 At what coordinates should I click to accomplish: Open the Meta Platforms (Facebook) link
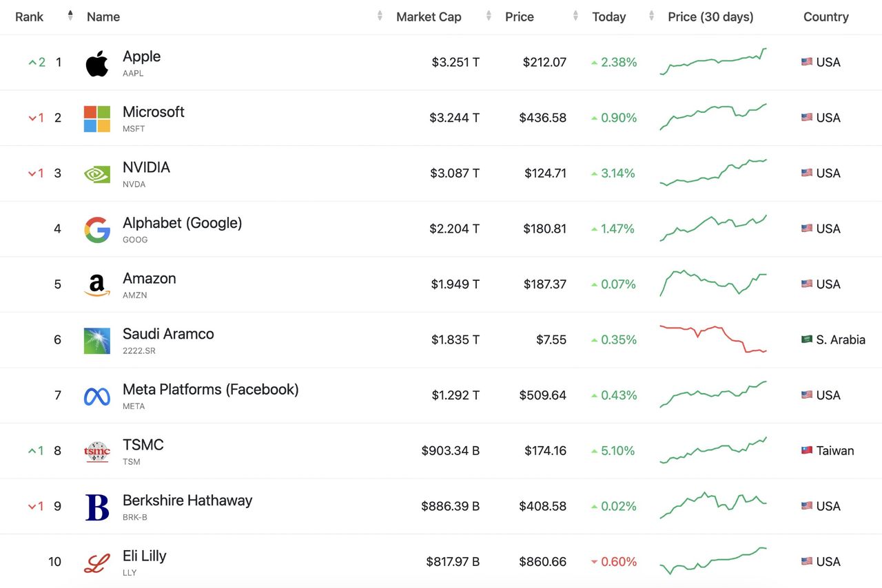click(210, 389)
